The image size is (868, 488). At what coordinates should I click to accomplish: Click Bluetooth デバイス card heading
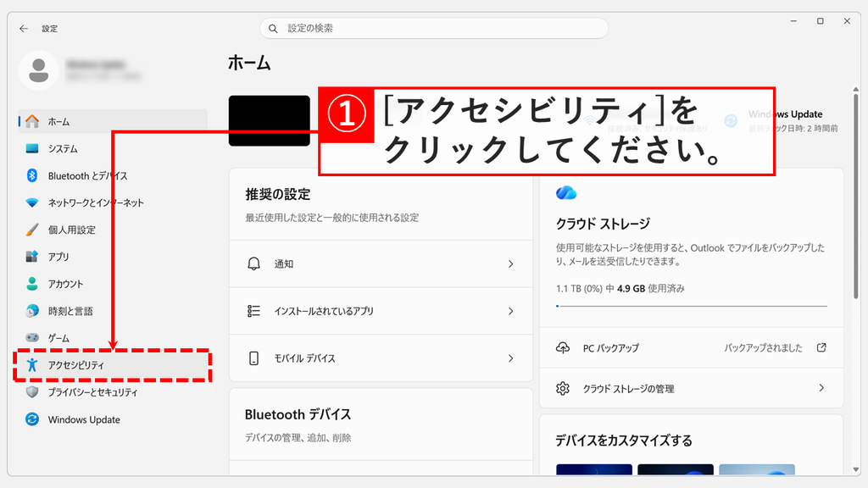point(298,414)
